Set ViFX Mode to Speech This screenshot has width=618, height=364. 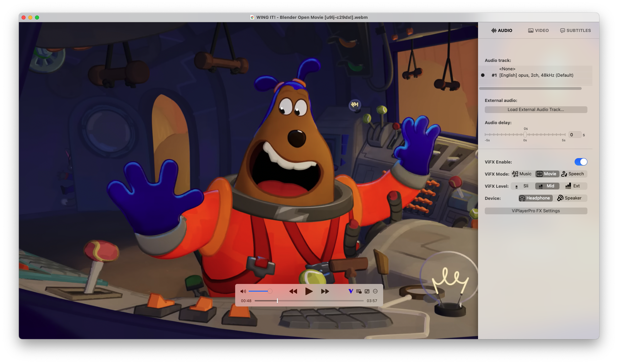(x=573, y=174)
